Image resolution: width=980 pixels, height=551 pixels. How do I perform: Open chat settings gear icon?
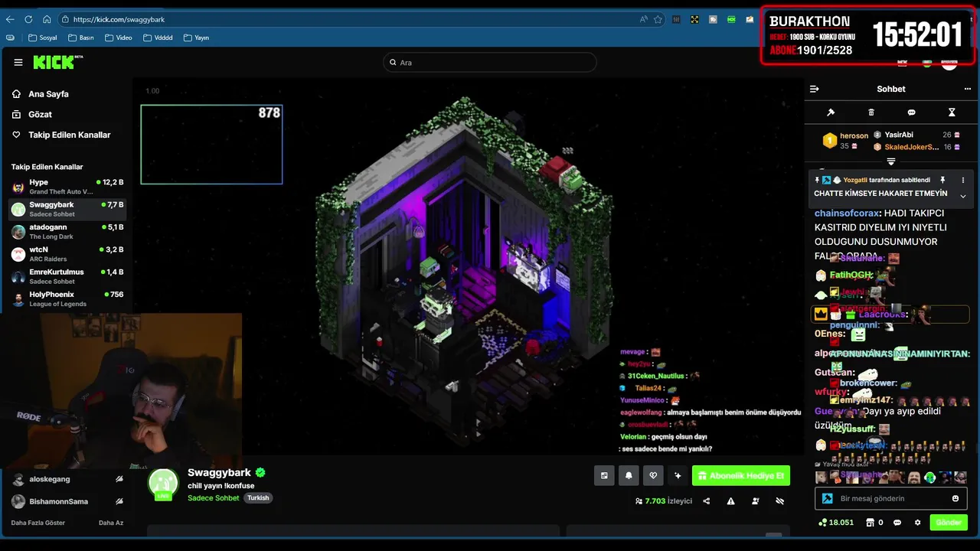click(917, 523)
